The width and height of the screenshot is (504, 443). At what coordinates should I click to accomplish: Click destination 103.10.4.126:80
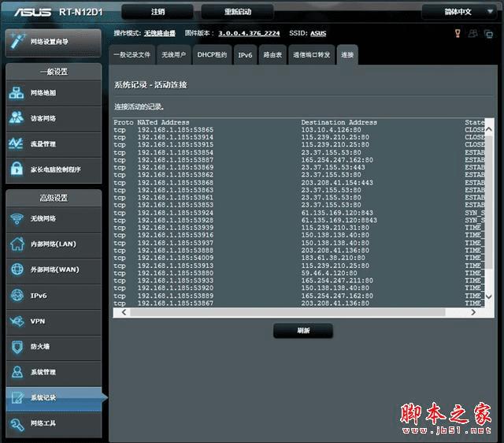(331, 129)
